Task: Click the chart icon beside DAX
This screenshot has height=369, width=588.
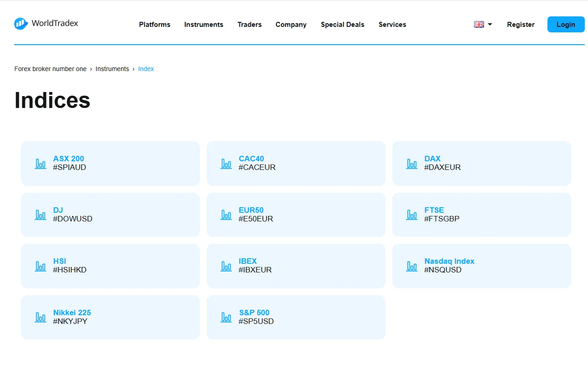Action: pyautogui.click(x=412, y=164)
